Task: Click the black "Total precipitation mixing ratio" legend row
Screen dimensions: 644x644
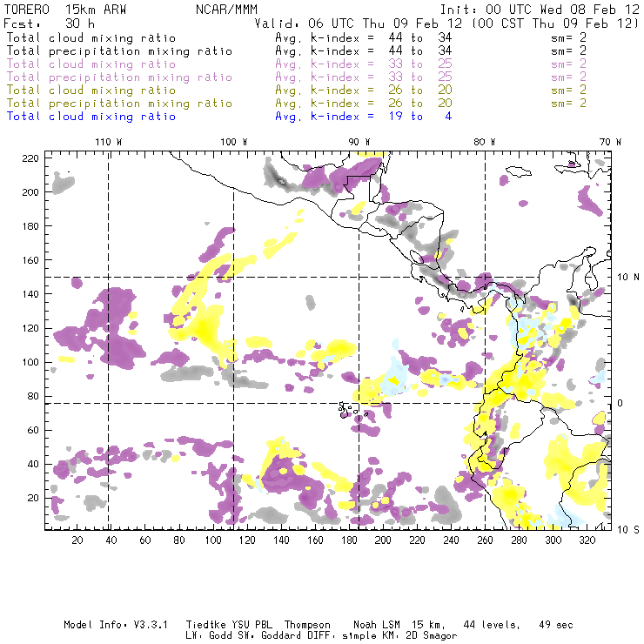Action: tap(119, 51)
